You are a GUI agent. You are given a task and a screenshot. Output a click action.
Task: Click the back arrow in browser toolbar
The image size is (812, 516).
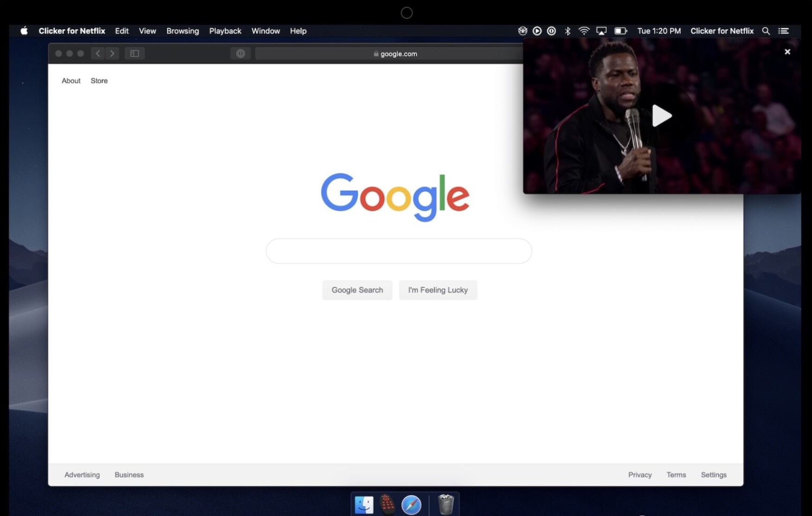[x=97, y=53]
